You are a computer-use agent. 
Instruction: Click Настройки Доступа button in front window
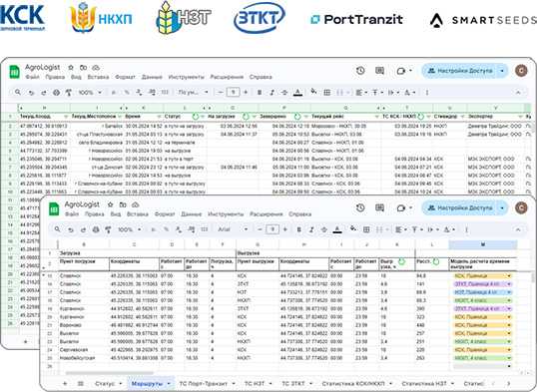pyautogui.click(x=460, y=207)
